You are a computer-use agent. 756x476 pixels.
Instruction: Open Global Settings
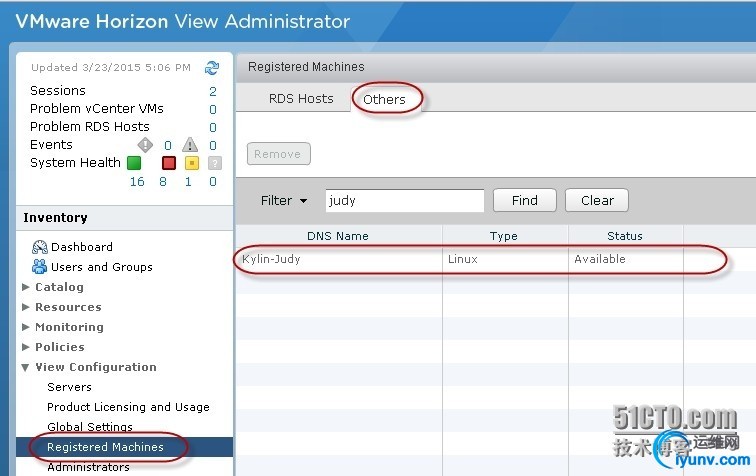pyautogui.click(x=90, y=427)
